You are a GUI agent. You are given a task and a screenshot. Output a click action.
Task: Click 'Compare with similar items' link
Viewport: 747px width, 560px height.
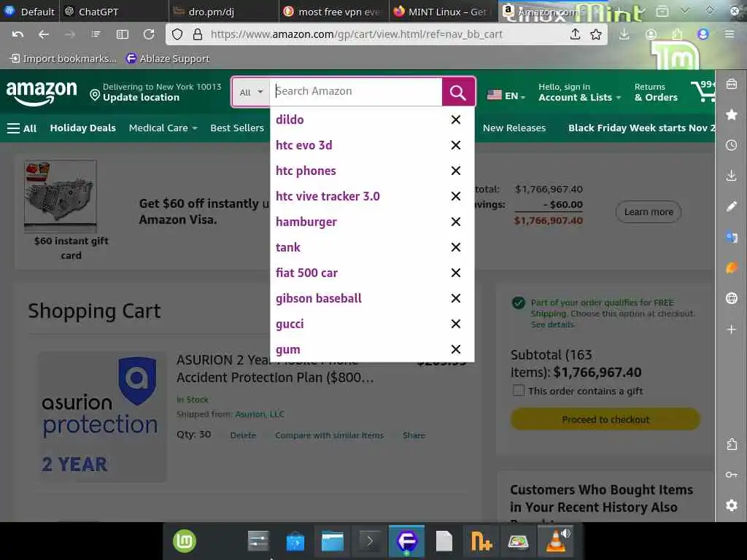(x=329, y=435)
